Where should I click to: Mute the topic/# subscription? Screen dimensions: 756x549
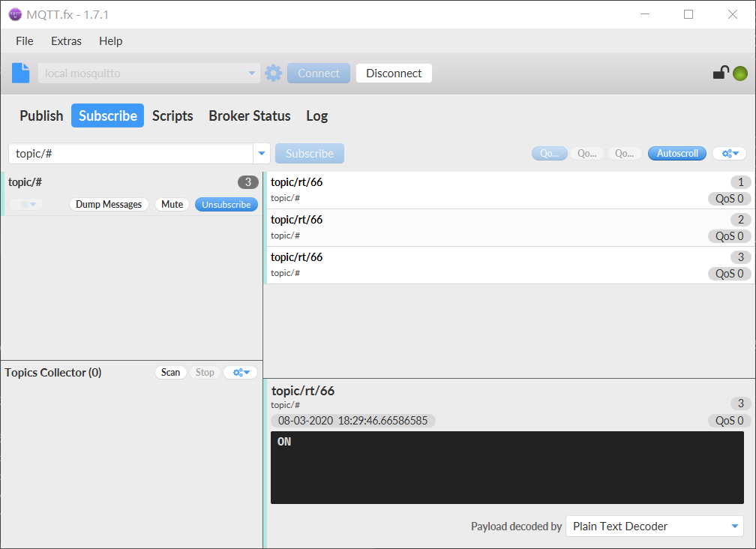pyautogui.click(x=172, y=204)
